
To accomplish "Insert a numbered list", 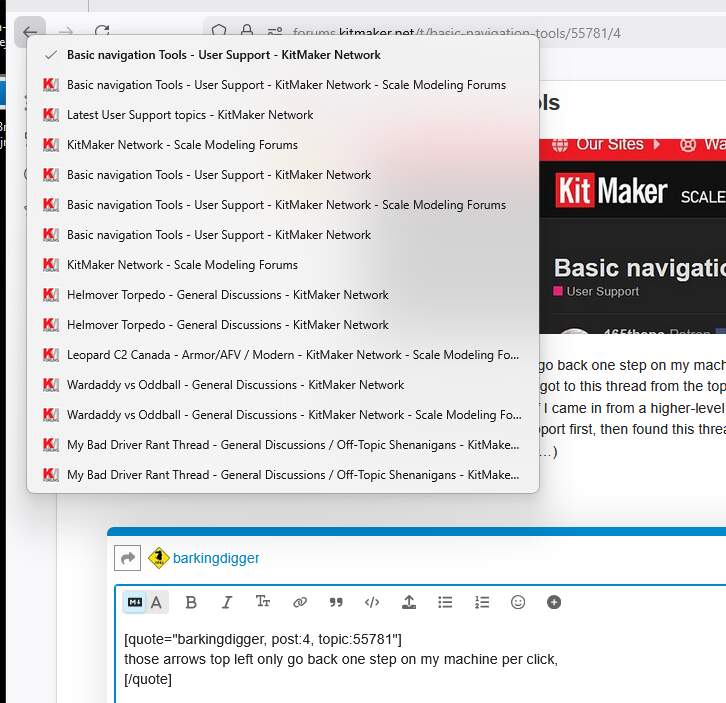I will [482, 602].
